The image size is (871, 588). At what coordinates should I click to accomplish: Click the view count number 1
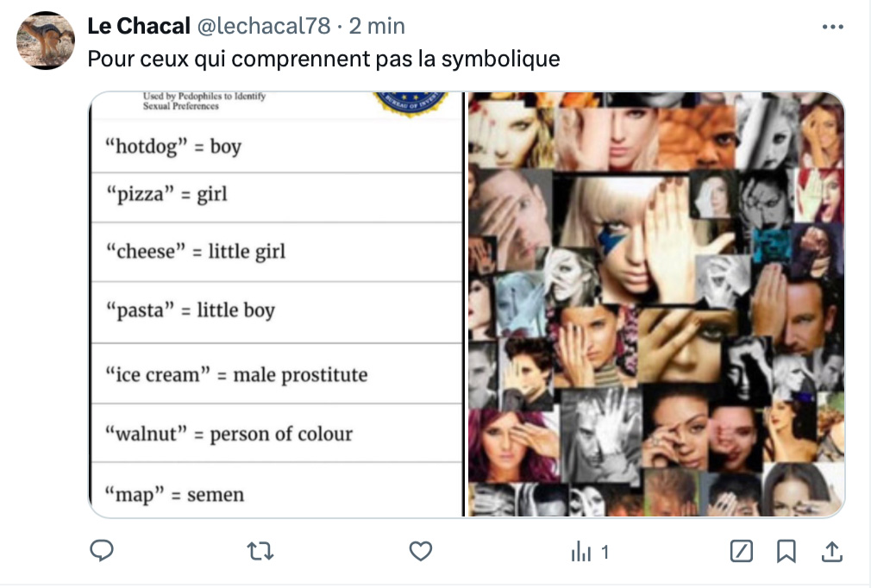click(605, 553)
